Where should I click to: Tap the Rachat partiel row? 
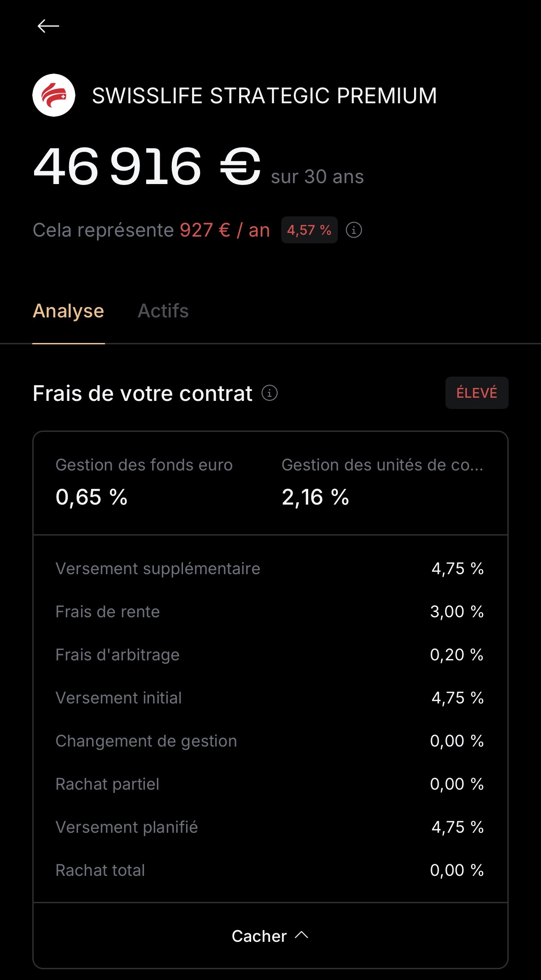(x=270, y=784)
